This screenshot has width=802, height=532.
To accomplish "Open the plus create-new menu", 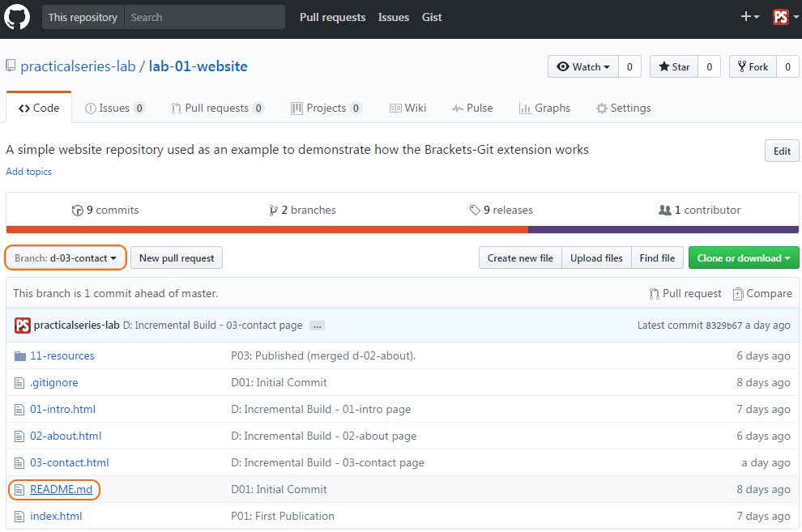I will coord(749,17).
